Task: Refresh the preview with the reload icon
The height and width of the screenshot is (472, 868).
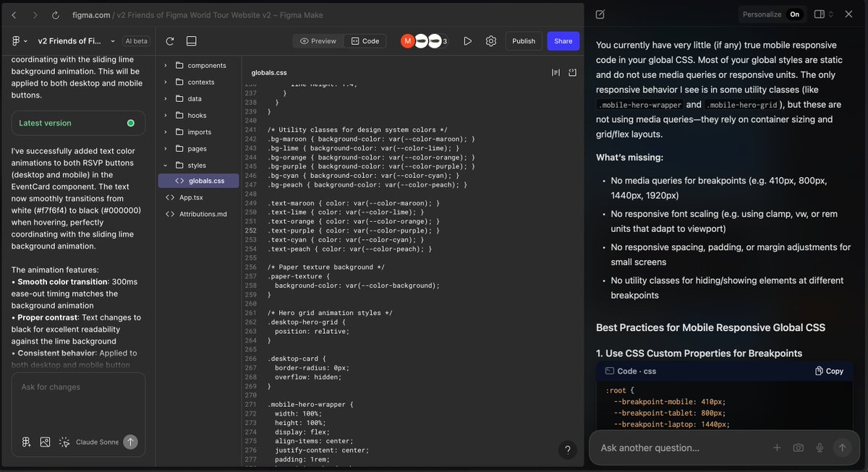Action: point(170,41)
